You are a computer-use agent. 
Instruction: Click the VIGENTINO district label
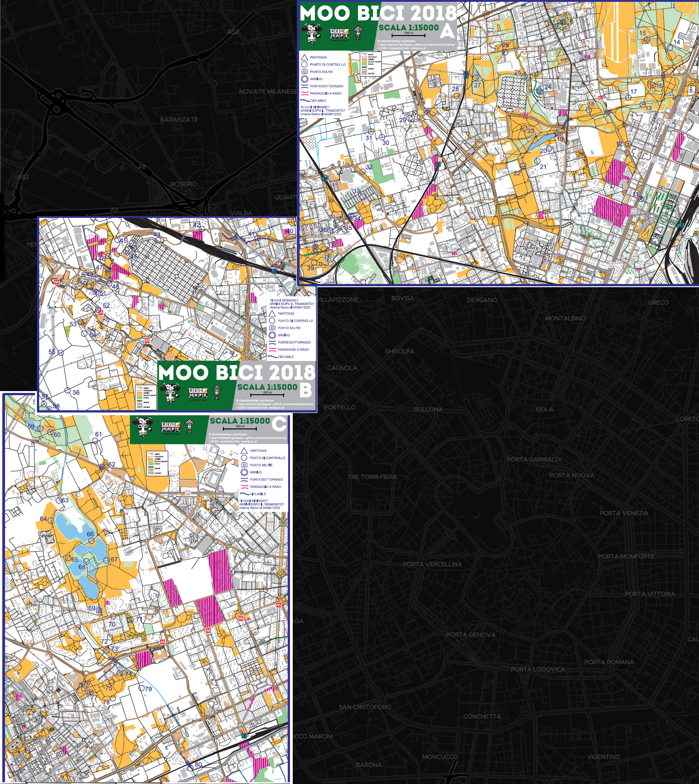[604, 757]
